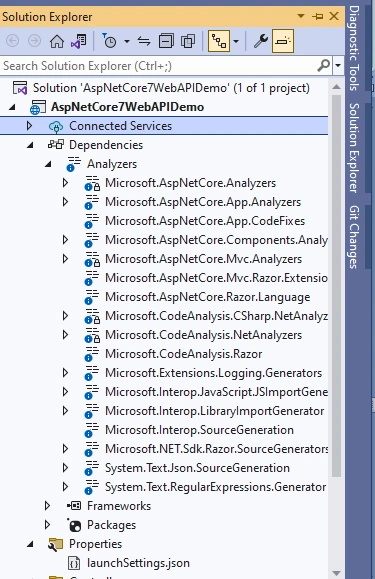Close the Solution Explorer panel
The image size is (375, 579).
(x=334, y=16)
